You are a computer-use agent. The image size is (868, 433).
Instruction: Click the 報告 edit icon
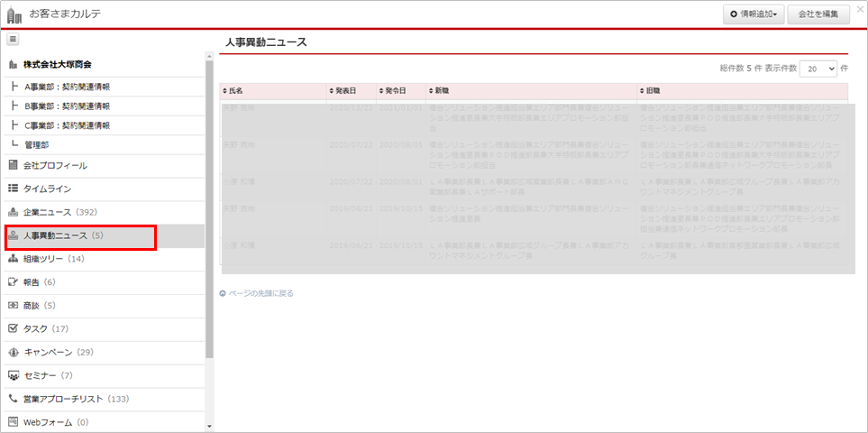coord(13,282)
